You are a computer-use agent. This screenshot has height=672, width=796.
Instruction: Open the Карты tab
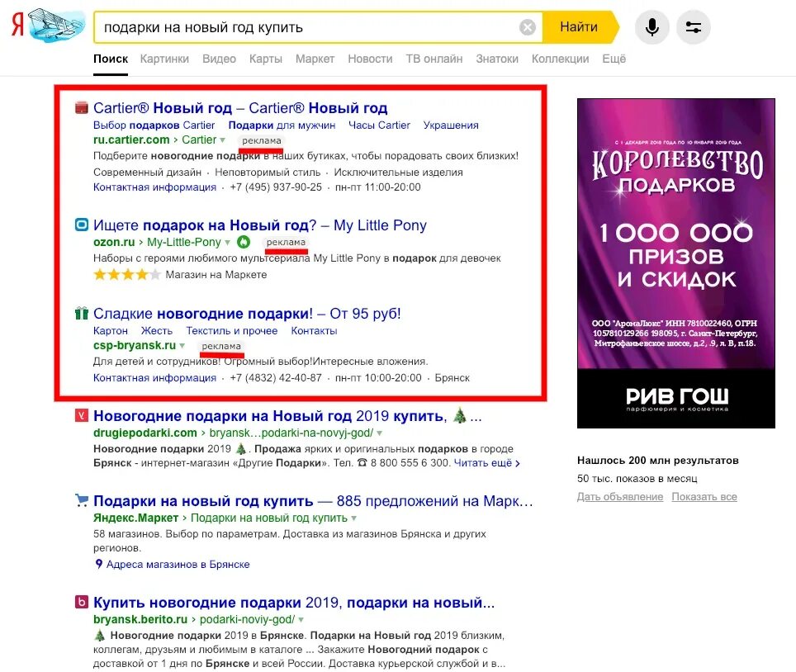coord(266,59)
